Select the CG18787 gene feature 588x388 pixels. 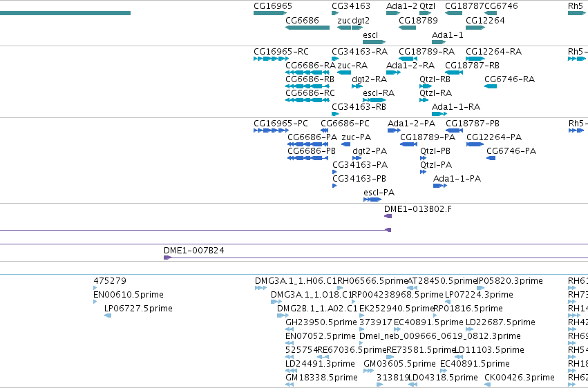point(453,13)
